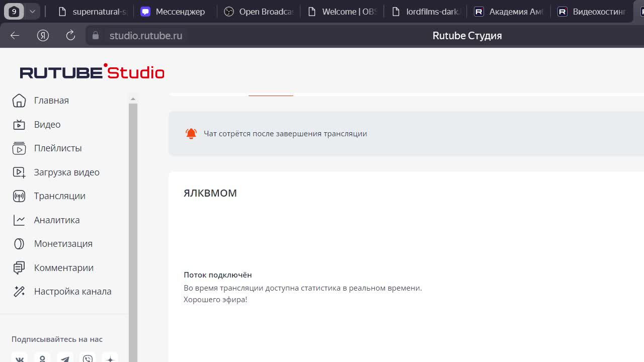The width and height of the screenshot is (644, 362).
Task: Open the Open Broadcas browser tab
Action: [x=259, y=11]
